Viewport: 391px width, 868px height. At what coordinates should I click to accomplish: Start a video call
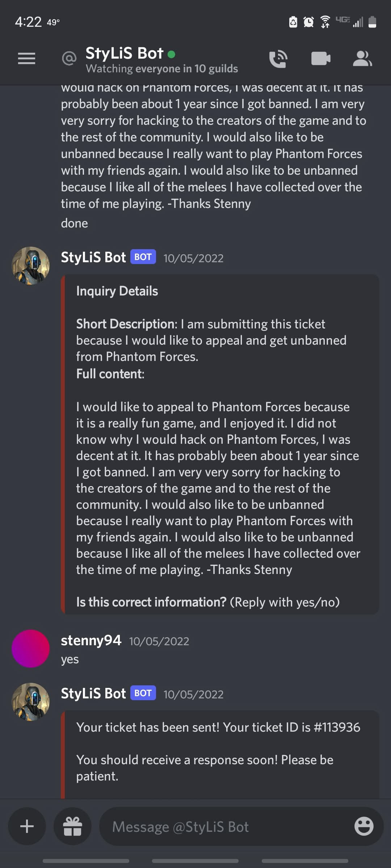(321, 59)
